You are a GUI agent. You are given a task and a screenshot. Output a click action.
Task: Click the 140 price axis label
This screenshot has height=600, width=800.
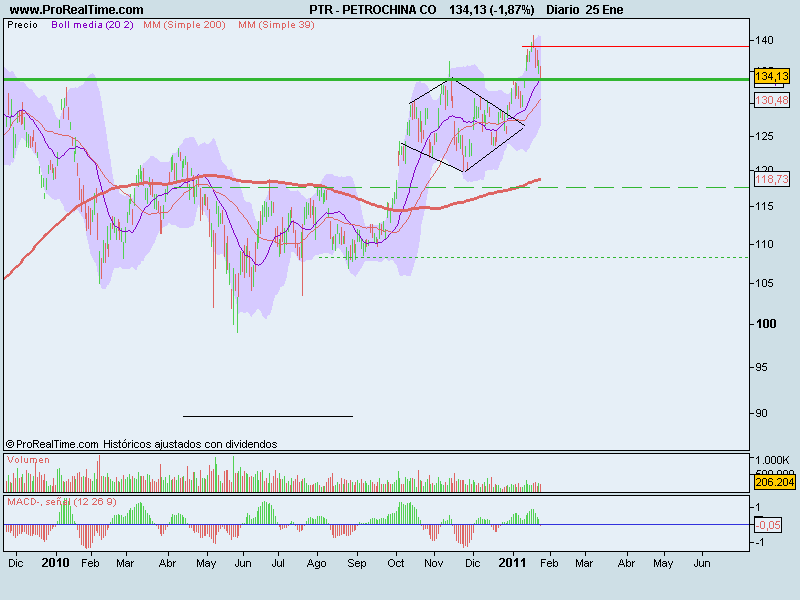tap(764, 40)
